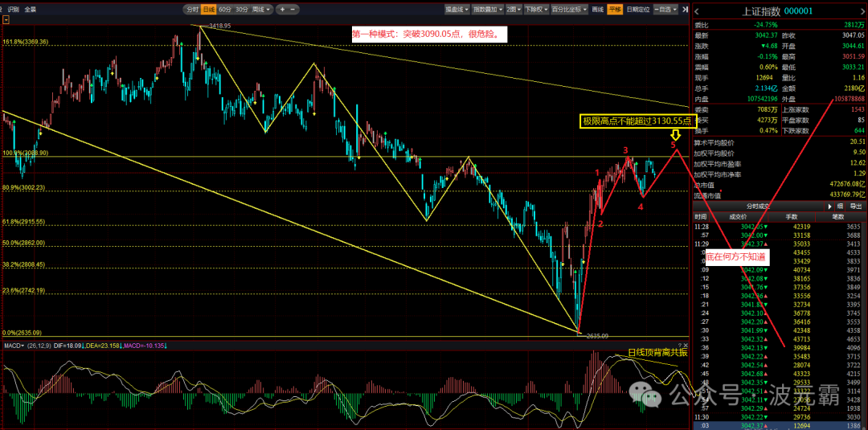Open the 2图 layout dropdown
The height and width of the screenshot is (430, 868).
pyautogui.click(x=514, y=9)
